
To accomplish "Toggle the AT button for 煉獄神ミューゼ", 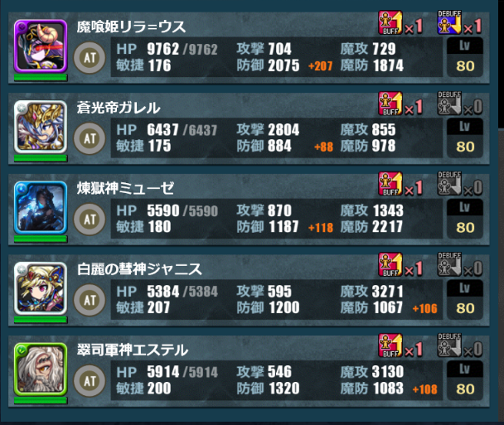I will 90,220.
